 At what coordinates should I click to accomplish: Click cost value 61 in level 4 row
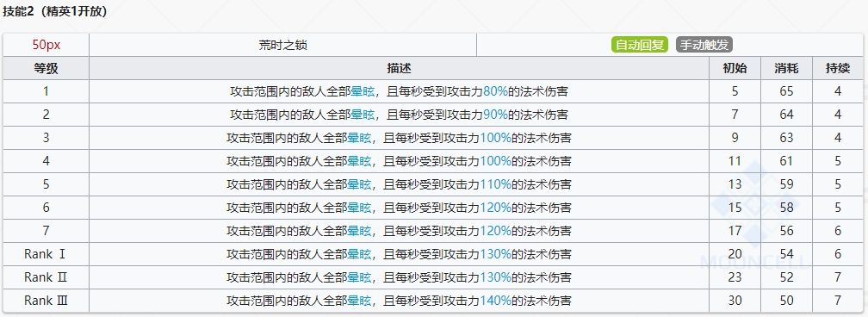coord(787,161)
